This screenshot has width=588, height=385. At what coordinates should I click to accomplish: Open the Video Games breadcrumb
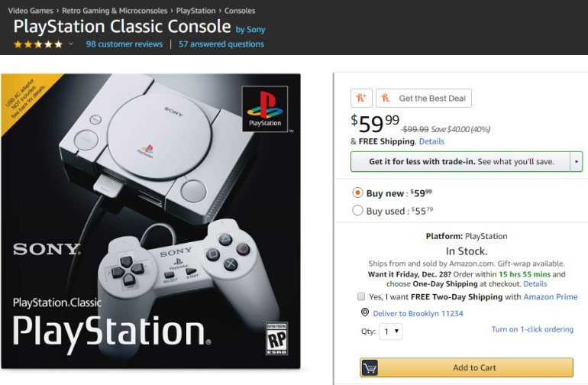[x=31, y=11]
